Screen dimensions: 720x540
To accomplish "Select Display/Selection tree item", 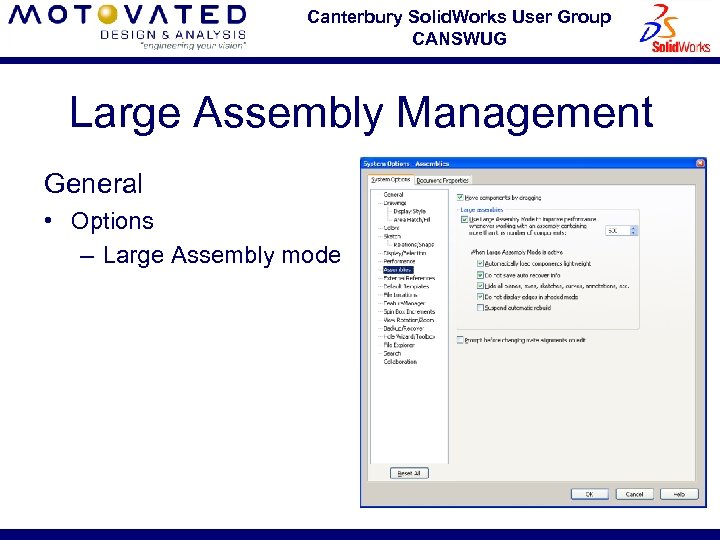I will (405, 253).
